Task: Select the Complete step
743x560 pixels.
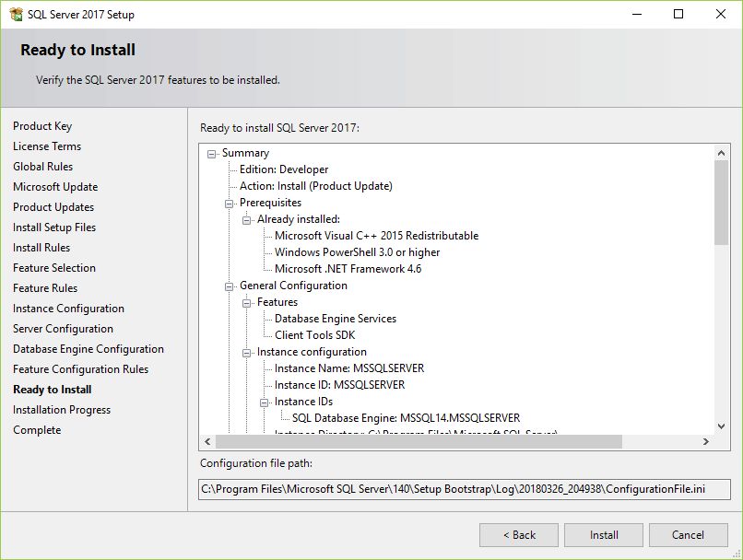Action: [37, 430]
